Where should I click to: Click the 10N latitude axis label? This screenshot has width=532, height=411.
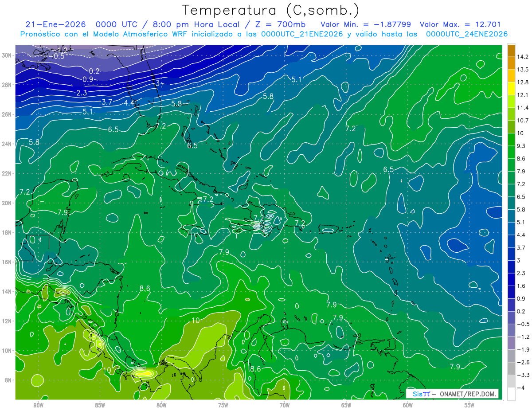7,351
